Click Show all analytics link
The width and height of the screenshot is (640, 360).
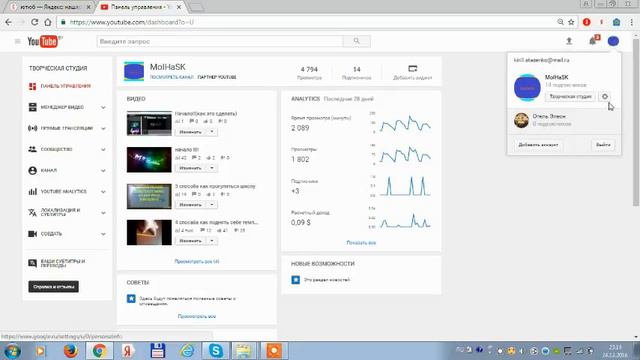361,242
